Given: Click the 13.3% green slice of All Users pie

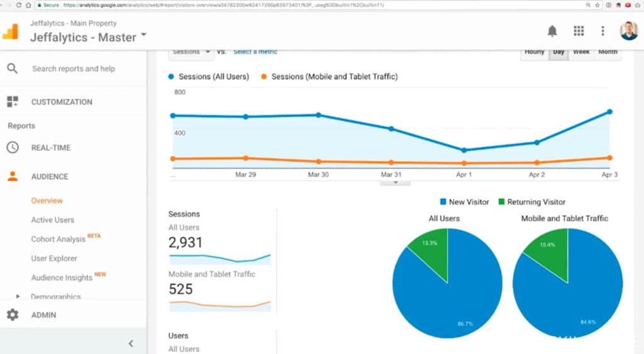Looking at the screenshot, I should coord(431,253).
